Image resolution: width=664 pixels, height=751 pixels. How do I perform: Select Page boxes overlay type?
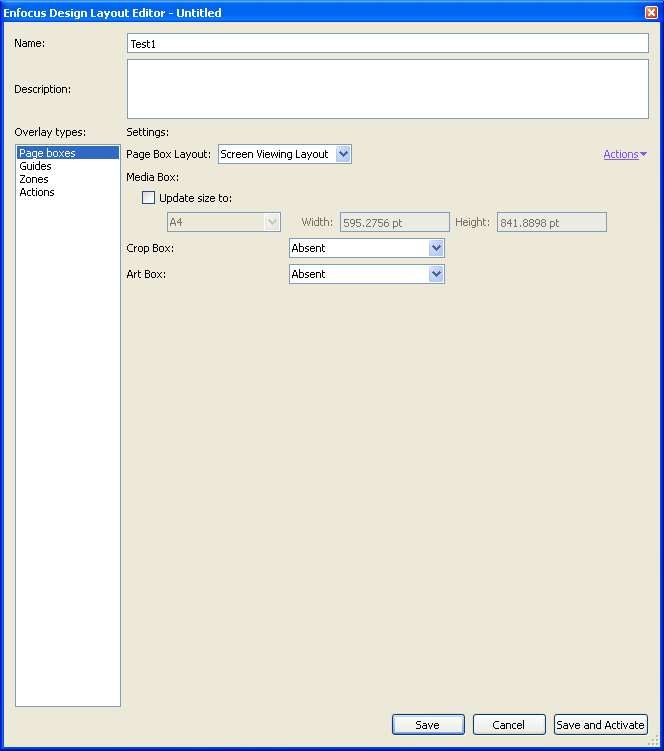click(68, 153)
